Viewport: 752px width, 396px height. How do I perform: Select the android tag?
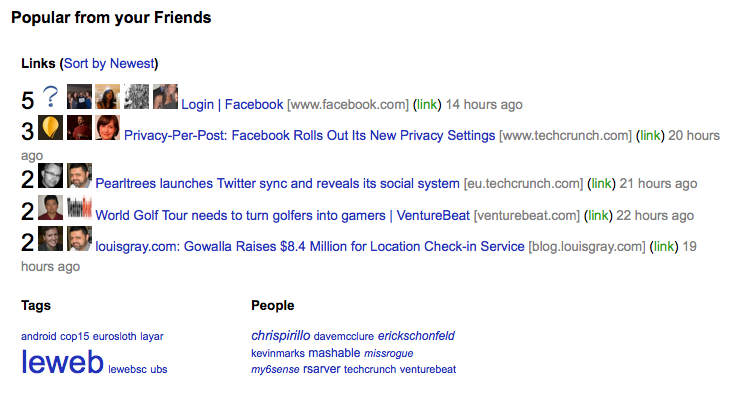tap(38, 337)
